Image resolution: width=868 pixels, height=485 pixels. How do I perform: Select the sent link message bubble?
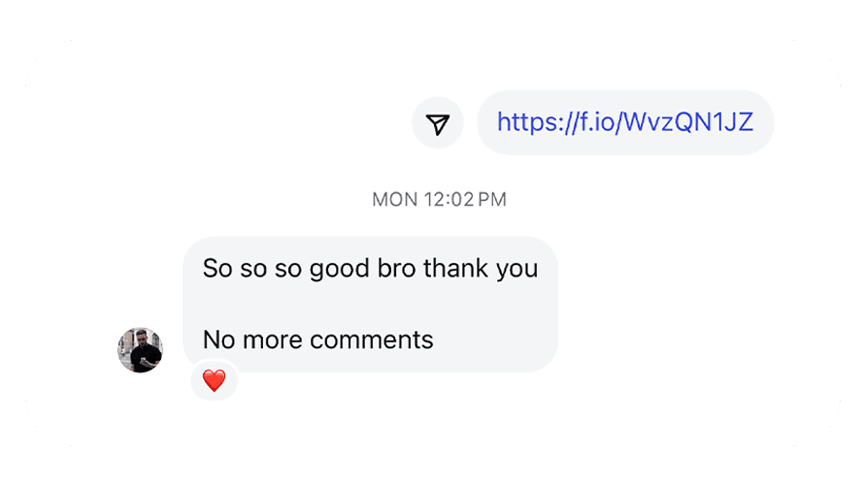pyautogui.click(x=625, y=122)
